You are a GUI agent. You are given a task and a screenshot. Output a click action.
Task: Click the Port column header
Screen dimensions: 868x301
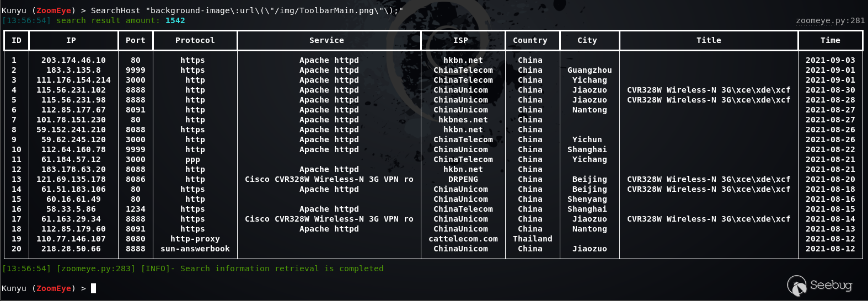(x=136, y=40)
